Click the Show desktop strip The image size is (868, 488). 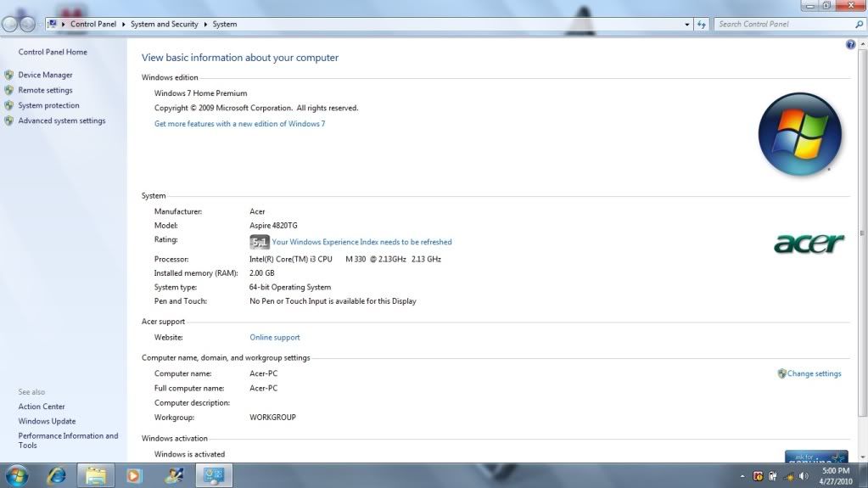pyautogui.click(x=864, y=476)
